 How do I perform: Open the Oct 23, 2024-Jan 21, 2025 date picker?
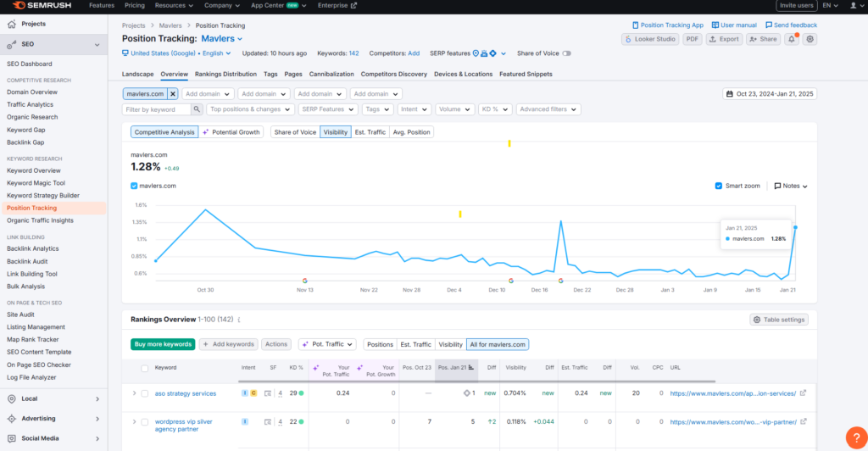770,94
